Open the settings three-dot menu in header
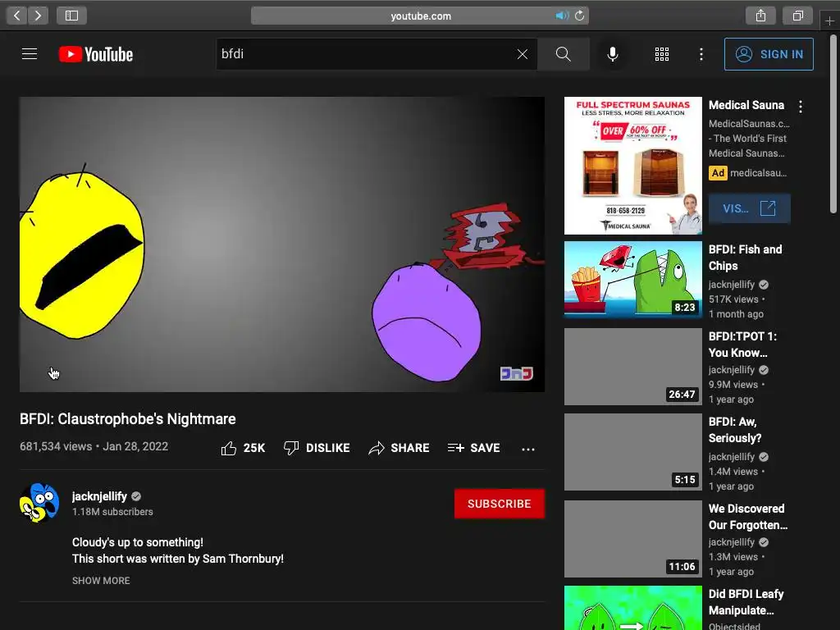The width and height of the screenshot is (840, 630). 701,54
